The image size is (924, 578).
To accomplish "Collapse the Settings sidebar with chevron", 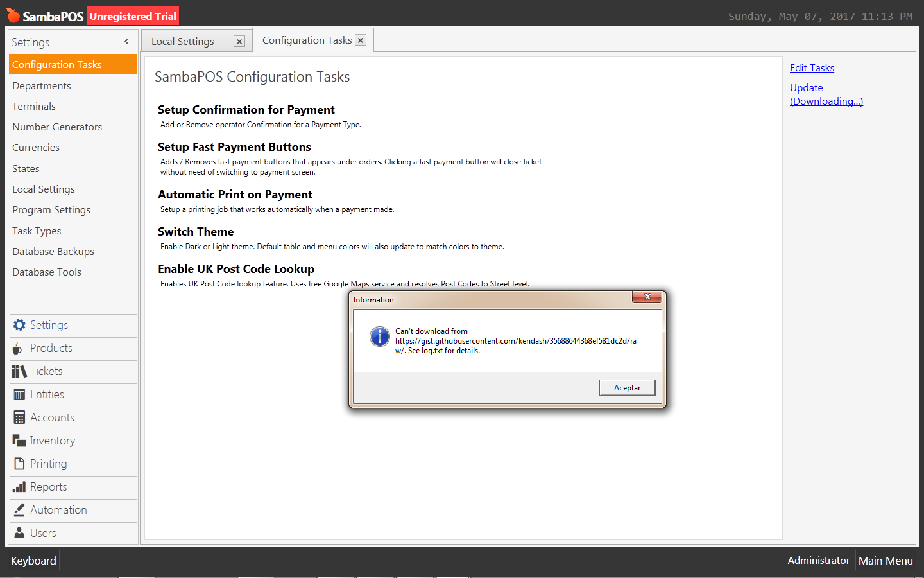I will [126, 42].
